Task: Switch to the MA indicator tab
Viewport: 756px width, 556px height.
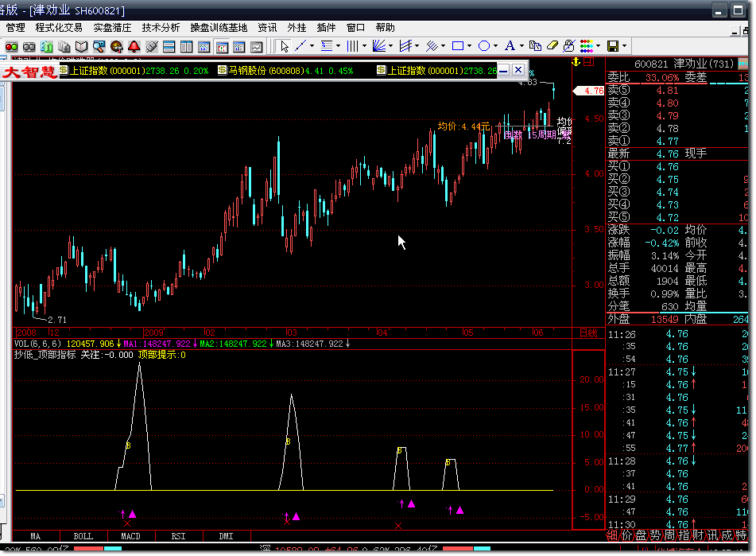Action: [36, 536]
